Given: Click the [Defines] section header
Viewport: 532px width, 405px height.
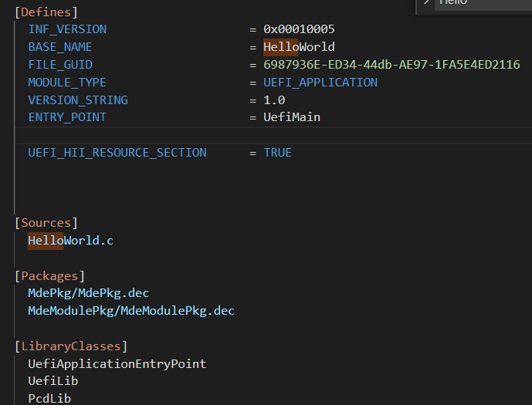Looking at the screenshot, I should coord(46,12).
